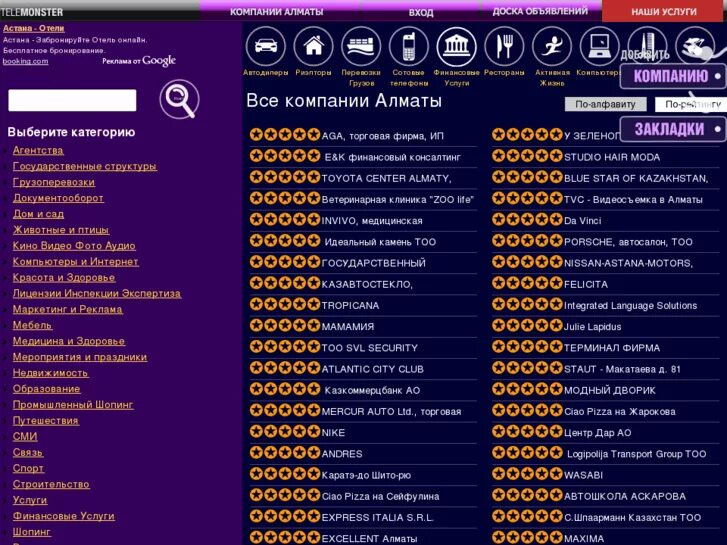
Task: Select the Документооборот category
Action: [58, 198]
